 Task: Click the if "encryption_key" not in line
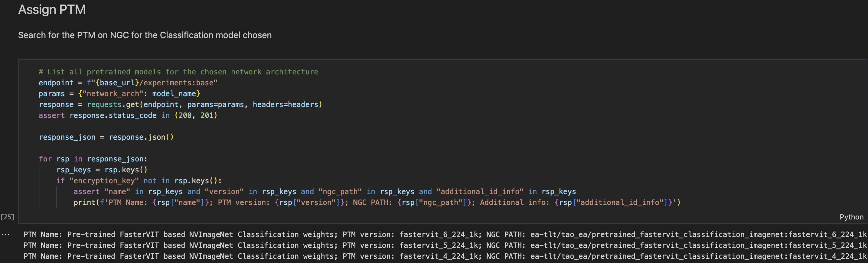point(139,181)
